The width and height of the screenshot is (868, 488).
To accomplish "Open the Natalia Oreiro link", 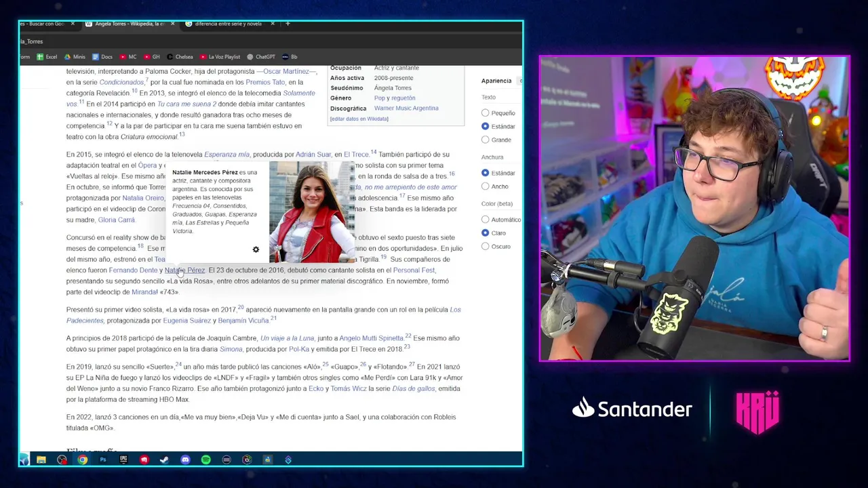I will 143,199.
